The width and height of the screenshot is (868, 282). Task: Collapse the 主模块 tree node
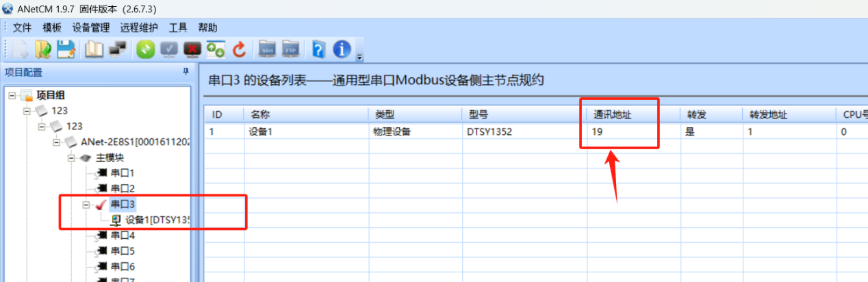pyautogui.click(x=72, y=157)
